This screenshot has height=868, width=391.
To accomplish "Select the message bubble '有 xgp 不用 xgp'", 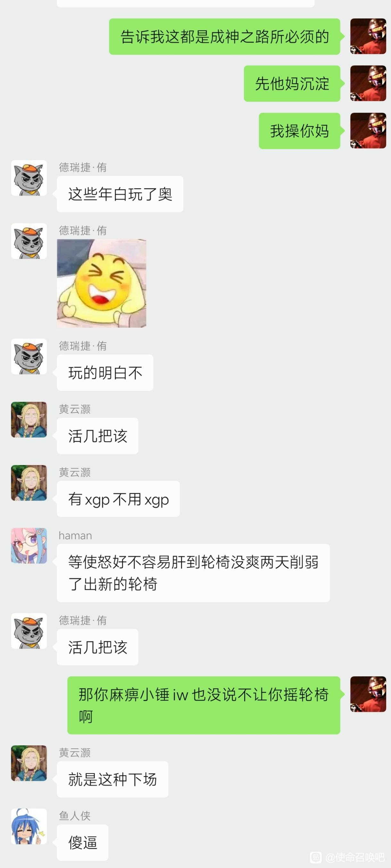I will (x=118, y=499).
